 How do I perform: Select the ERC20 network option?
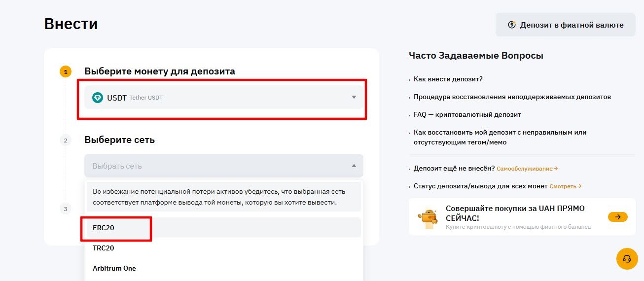pyautogui.click(x=224, y=228)
